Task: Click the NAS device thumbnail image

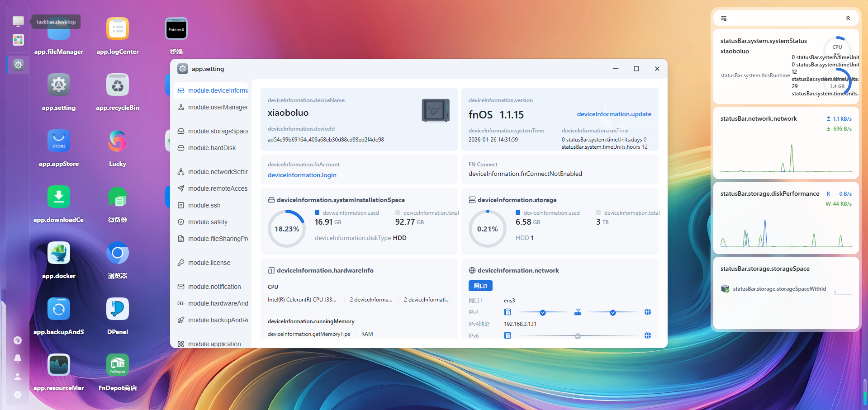Action: click(x=436, y=110)
